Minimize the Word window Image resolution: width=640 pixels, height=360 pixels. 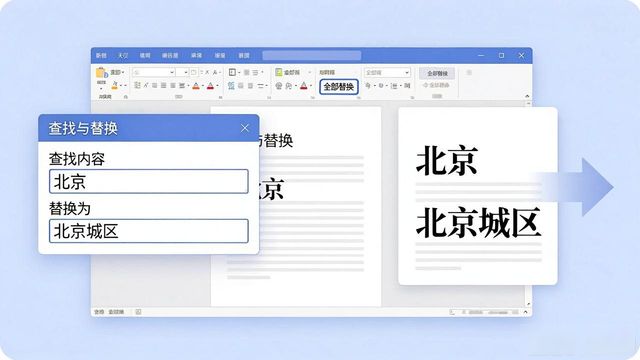(481, 56)
